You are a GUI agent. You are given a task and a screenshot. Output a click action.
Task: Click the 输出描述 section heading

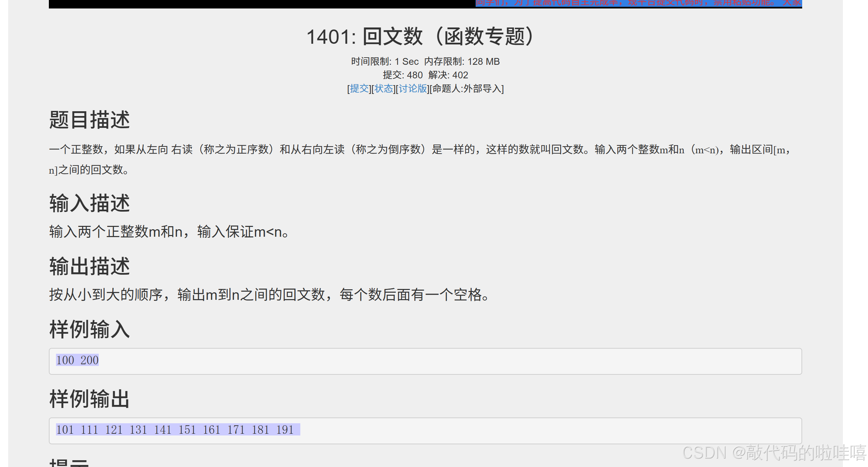(90, 266)
